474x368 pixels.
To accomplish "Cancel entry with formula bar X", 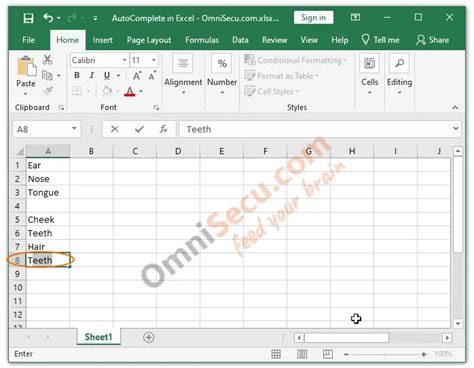I will coord(114,129).
